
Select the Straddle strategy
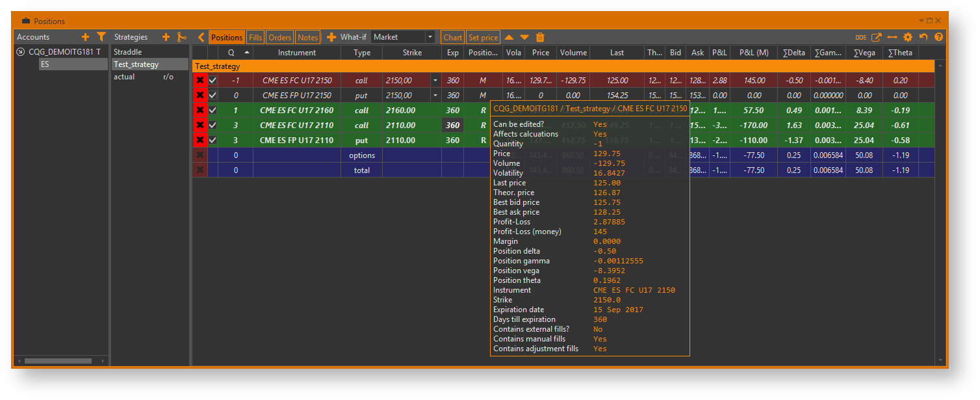click(x=149, y=51)
